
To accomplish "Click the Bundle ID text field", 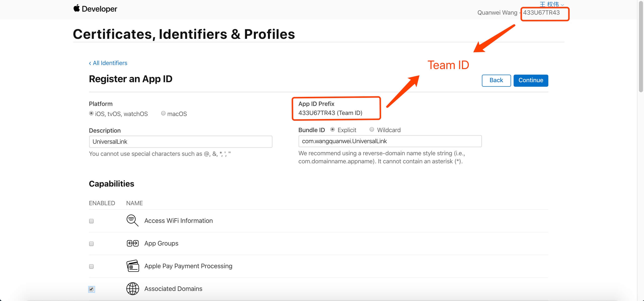I will tap(390, 141).
